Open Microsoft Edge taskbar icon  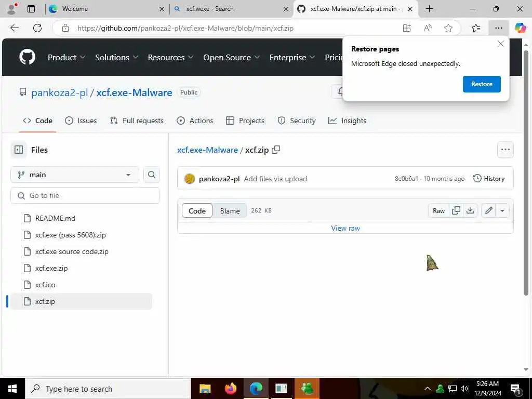click(256, 389)
